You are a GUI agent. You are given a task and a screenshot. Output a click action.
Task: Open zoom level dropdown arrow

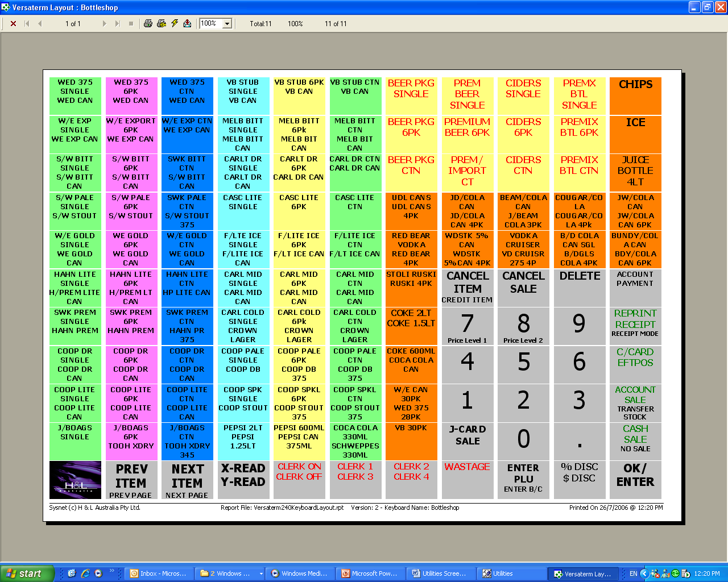click(x=227, y=23)
